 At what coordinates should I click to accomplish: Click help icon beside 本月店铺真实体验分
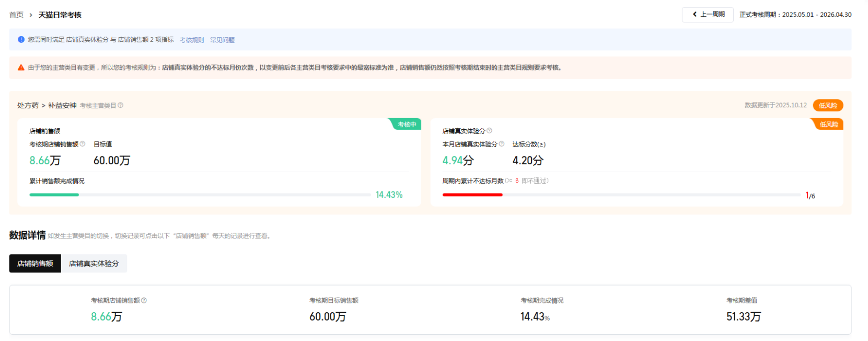pyautogui.click(x=502, y=144)
